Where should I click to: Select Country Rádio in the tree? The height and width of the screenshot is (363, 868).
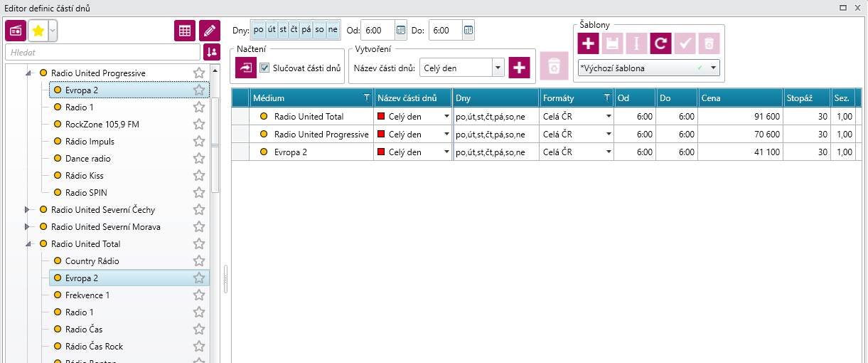pyautogui.click(x=92, y=261)
